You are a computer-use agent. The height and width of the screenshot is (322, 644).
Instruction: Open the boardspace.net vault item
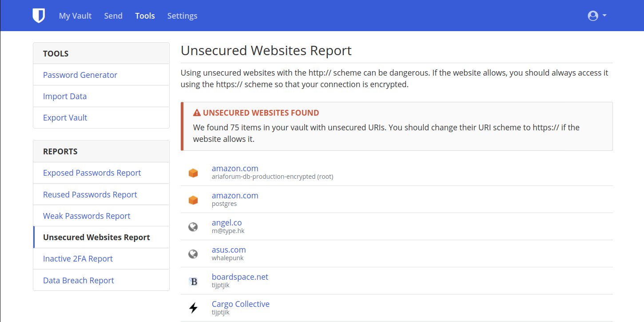240,277
